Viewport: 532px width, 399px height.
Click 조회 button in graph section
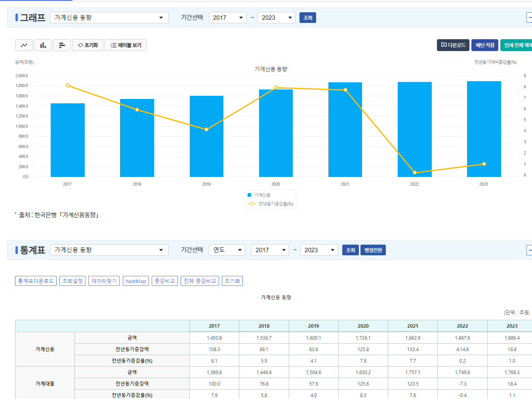tap(308, 18)
